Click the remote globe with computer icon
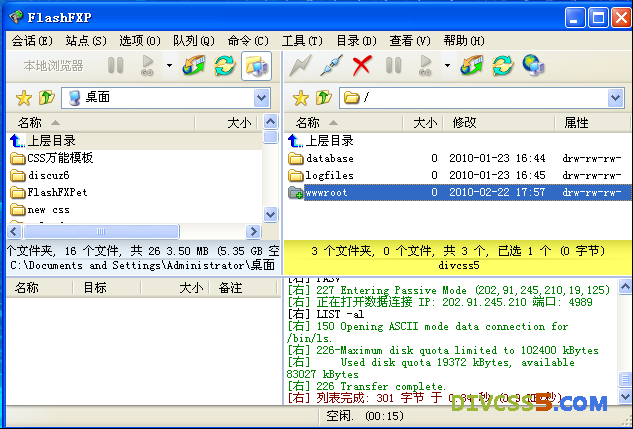 (x=534, y=65)
